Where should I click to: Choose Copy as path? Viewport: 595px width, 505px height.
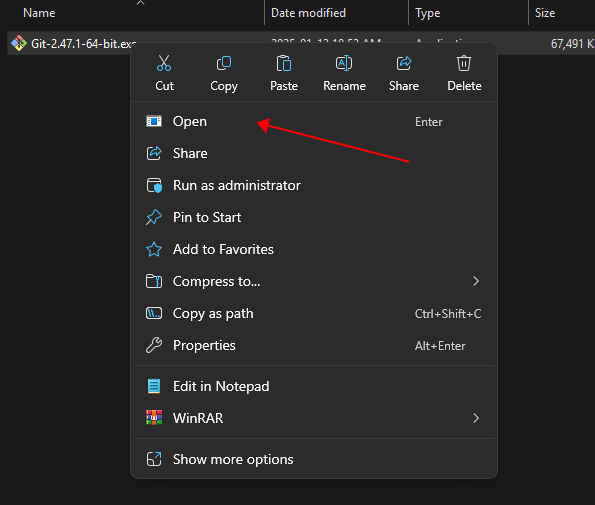[x=314, y=313]
